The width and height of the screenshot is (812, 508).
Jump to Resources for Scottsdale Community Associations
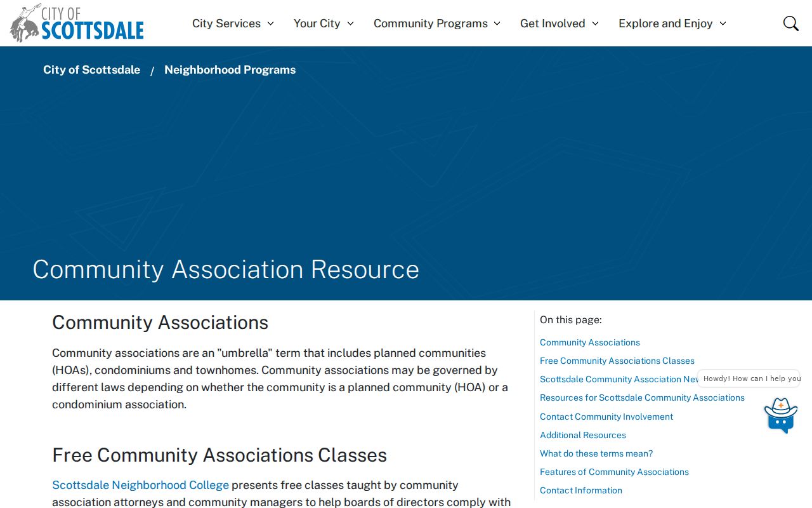pos(642,398)
